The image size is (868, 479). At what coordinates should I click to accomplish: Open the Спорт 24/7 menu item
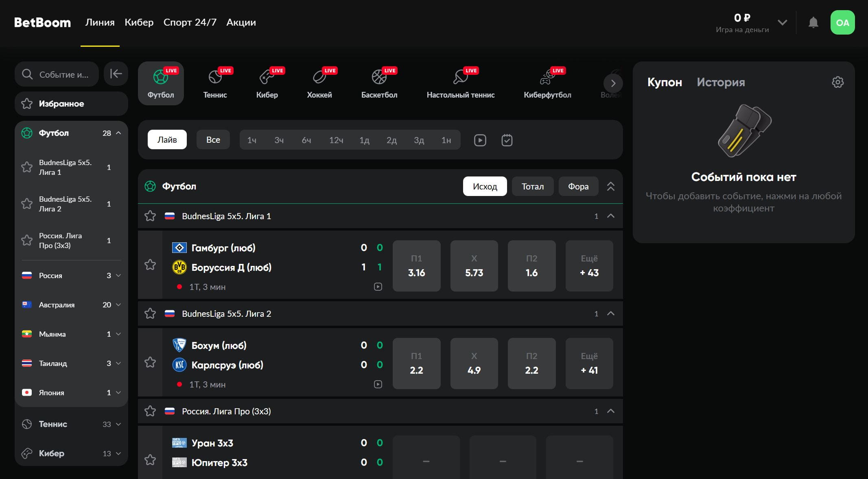tap(190, 22)
